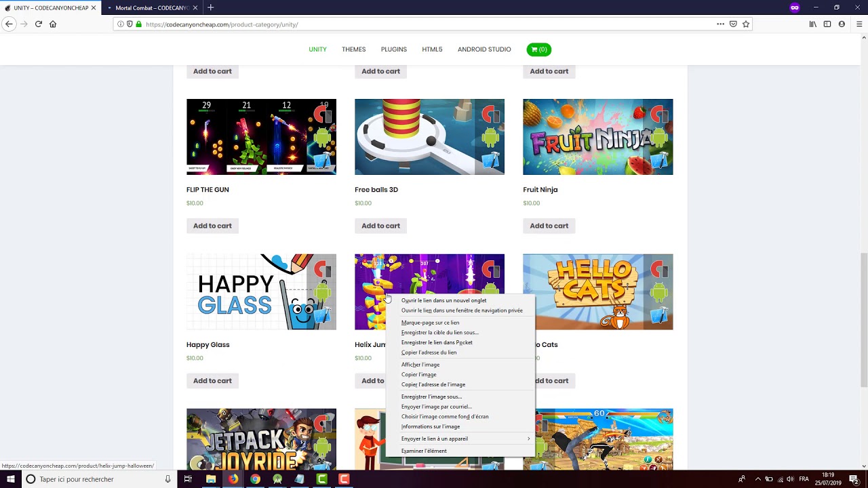Choose "Copier l'image" in context menu

coord(460,374)
